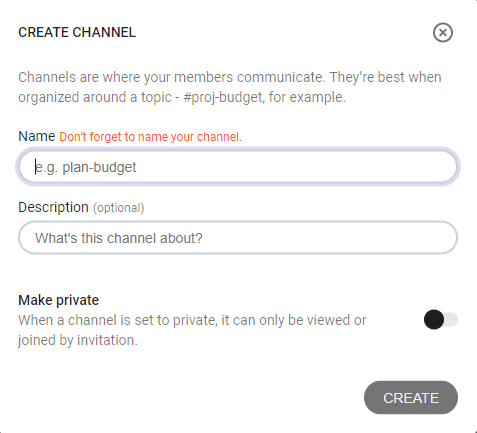Select the "CREATE CHANNEL" dialog title
Screen dimensions: 477x433
(77, 32)
